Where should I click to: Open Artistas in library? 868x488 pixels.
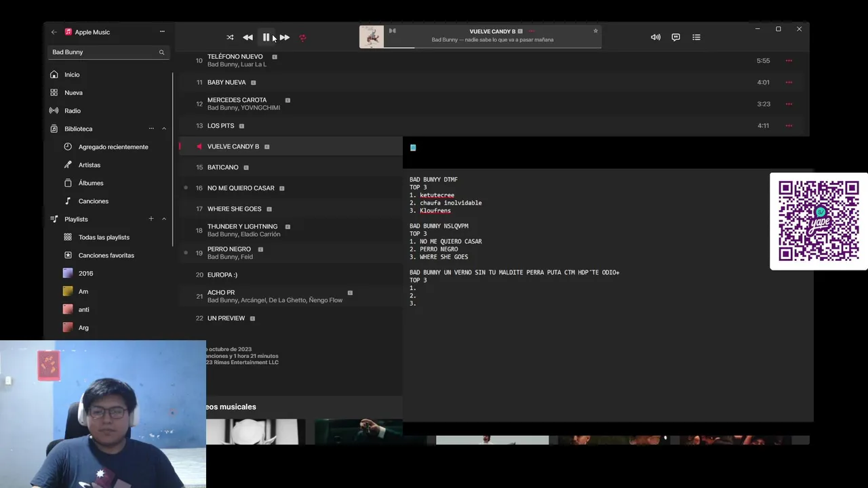(89, 165)
